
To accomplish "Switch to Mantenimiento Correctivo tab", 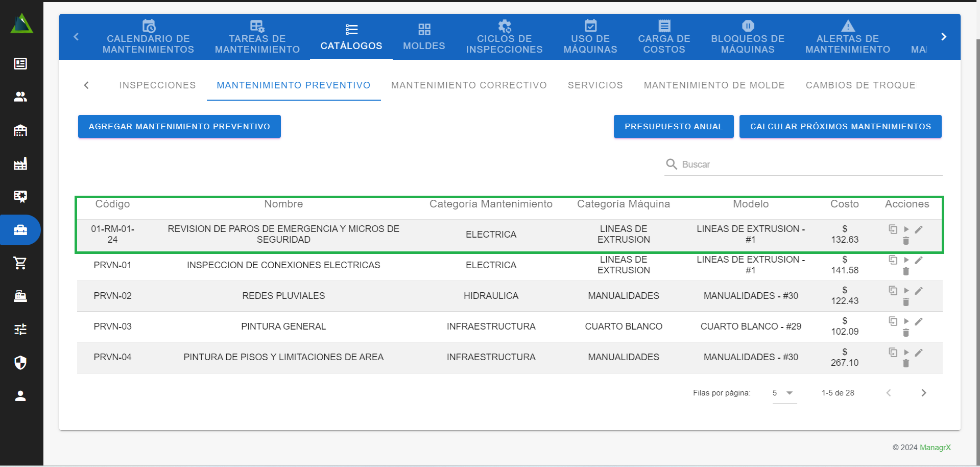I will click(x=468, y=85).
